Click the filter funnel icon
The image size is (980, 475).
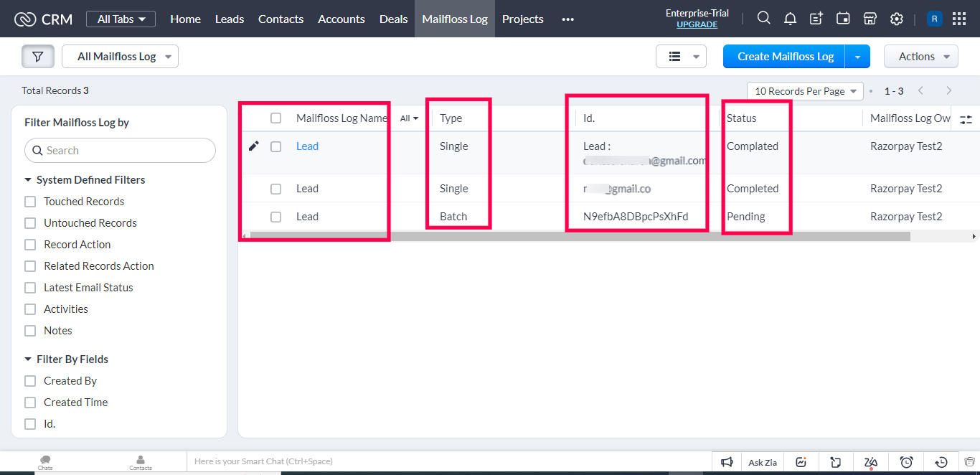(38, 57)
